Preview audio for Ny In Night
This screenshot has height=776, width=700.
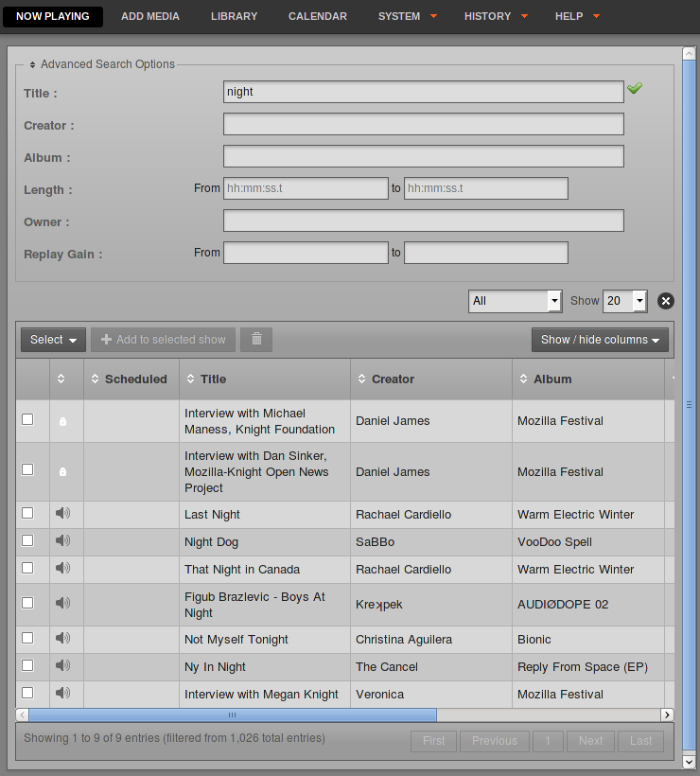click(x=62, y=665)
